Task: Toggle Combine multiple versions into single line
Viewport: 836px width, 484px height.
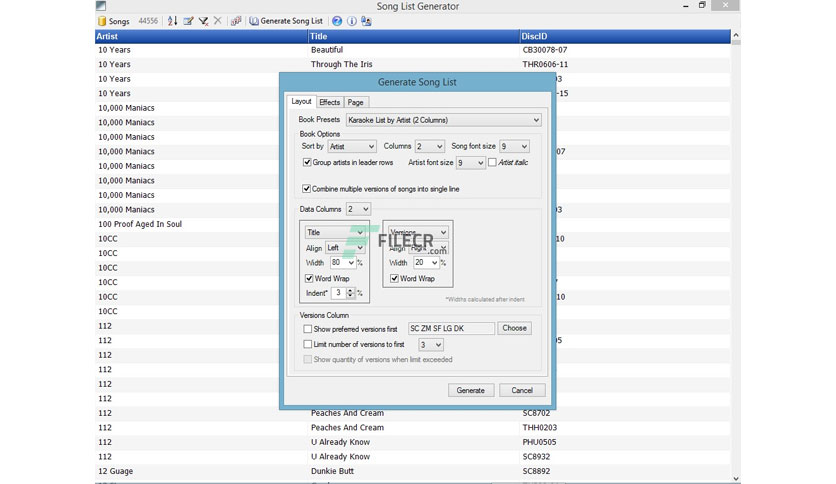Action: coord(307,189)
